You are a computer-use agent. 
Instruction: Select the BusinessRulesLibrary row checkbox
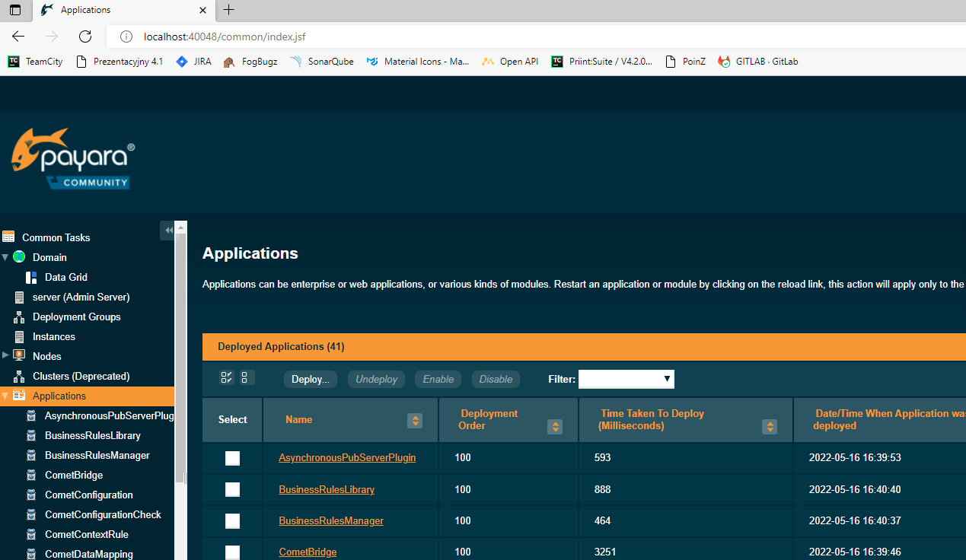coord(233,490)
